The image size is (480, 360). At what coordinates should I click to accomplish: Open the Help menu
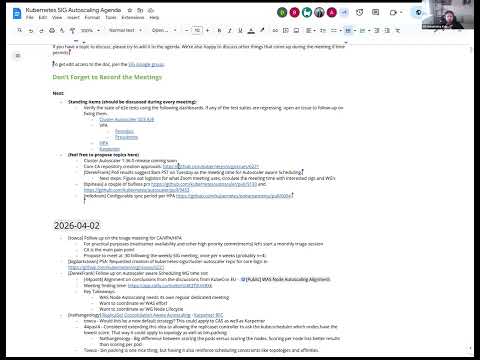154,17
